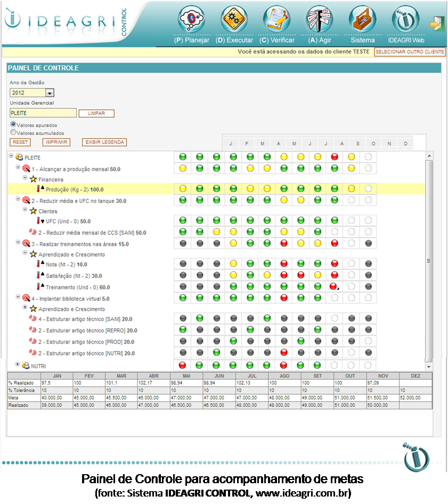This screenshot has height=504, width=448.
Task: Click target icon of Reduzir média e UFC
Action: click(x=26, y=200)
